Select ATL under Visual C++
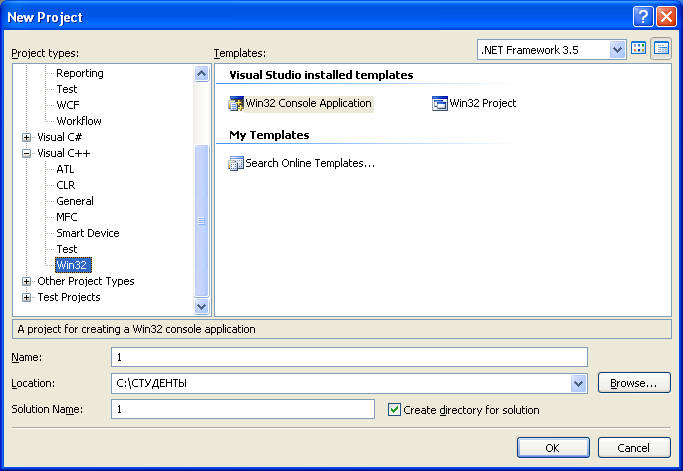 pyautogui.click(x=65, y=169)
